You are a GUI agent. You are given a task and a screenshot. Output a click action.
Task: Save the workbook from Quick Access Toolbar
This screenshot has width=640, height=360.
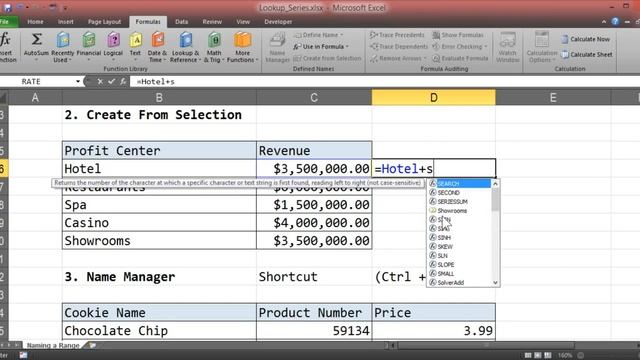click(7, 7)
